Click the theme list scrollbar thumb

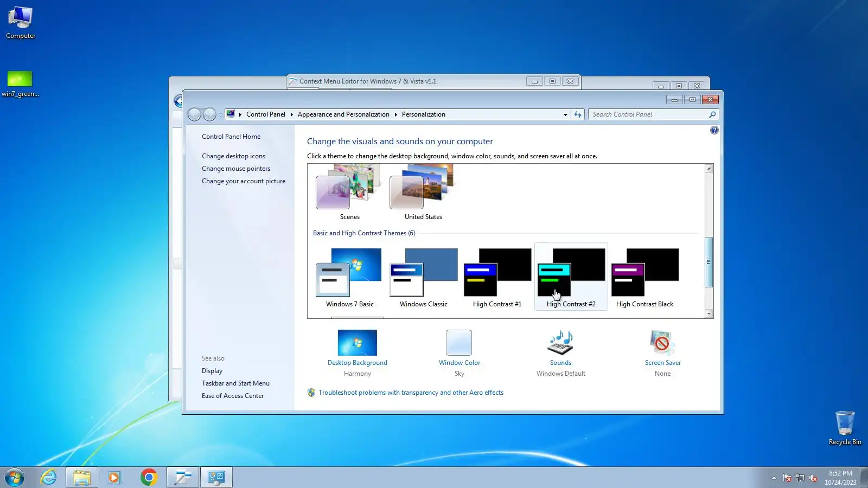click(x=709, y=262)
